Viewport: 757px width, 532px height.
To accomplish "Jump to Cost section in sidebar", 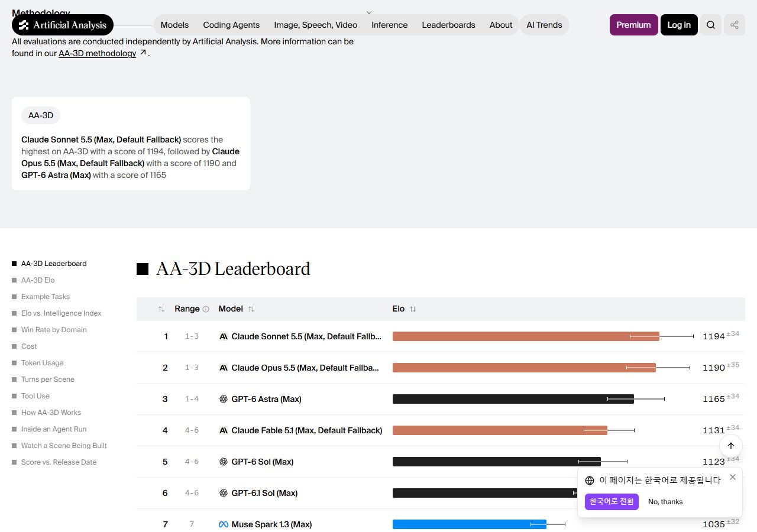I will 29,346.
